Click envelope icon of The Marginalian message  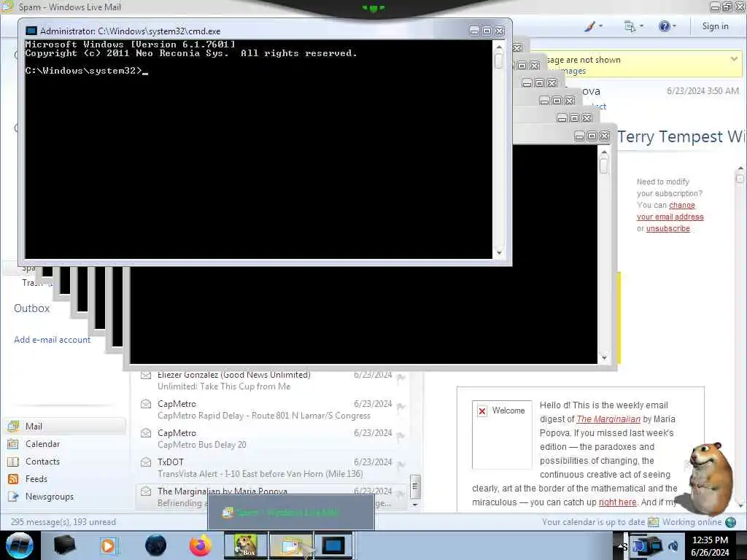coord(146,491)
